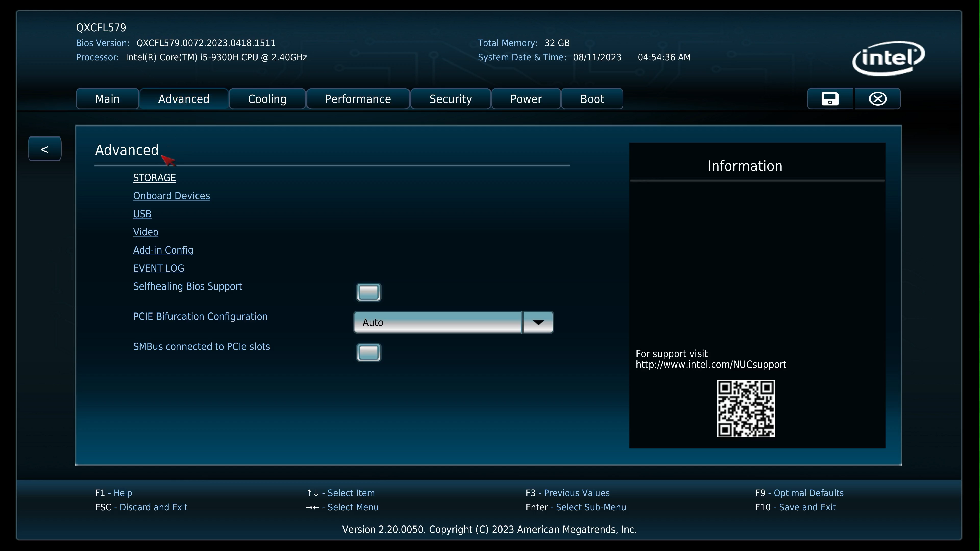The height and width of the screenshot is (551, 980).
Task: Open the STORAGE submenu link
Action: pos(154,178)
